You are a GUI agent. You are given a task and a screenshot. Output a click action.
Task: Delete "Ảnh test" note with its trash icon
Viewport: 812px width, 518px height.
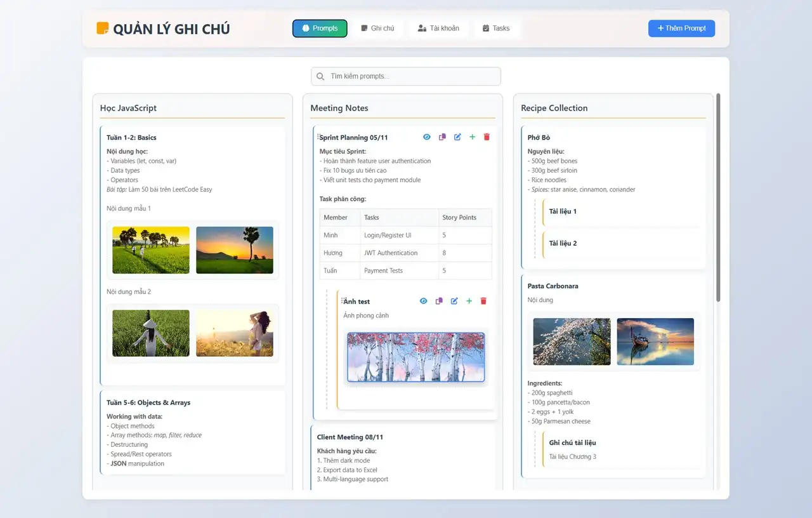click(x=483, y=301)
